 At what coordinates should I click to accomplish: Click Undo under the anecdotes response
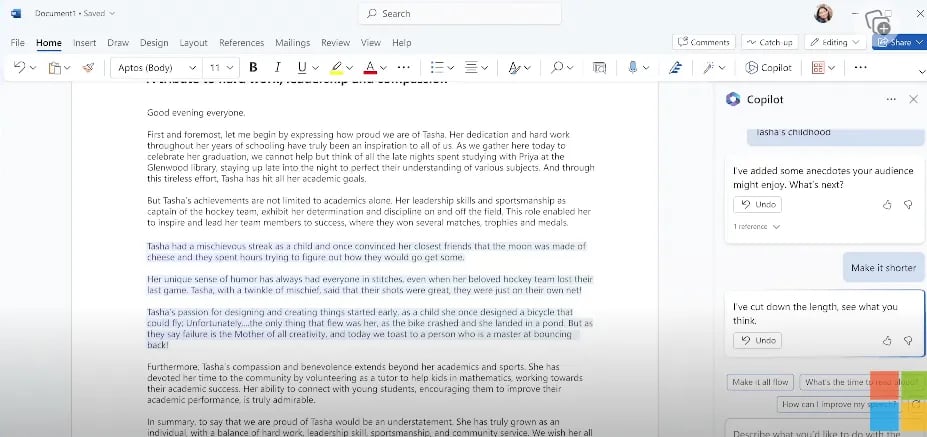coord(757,205)
